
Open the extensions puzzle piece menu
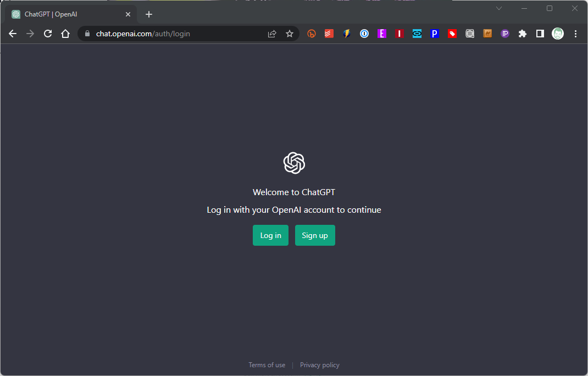click(522, 34)
